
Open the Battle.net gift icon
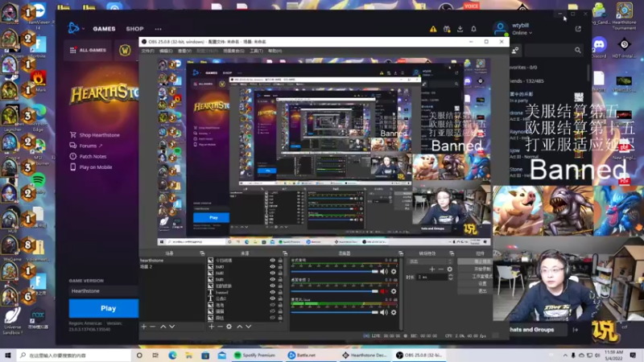pyautogui.click(x=447, y=29)
